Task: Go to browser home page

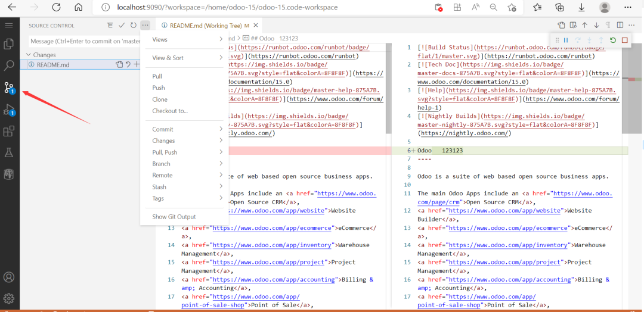Action: [x=79, y=7]
